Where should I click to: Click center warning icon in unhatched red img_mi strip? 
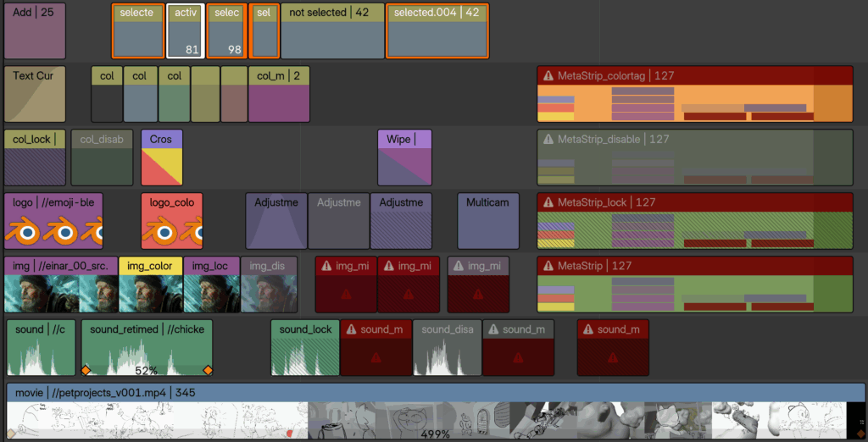click(x=346, y=294)
